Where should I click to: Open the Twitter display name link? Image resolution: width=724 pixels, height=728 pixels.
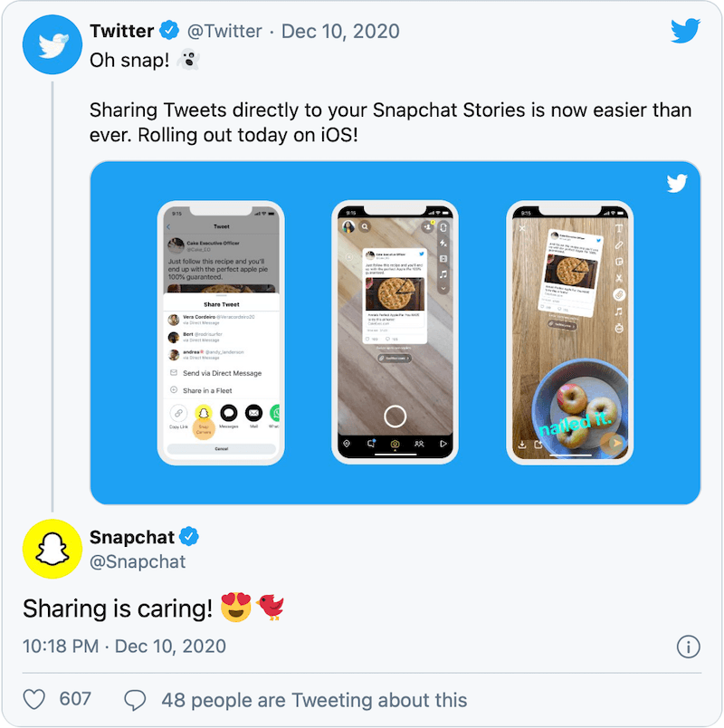click(x=121, y=31)
